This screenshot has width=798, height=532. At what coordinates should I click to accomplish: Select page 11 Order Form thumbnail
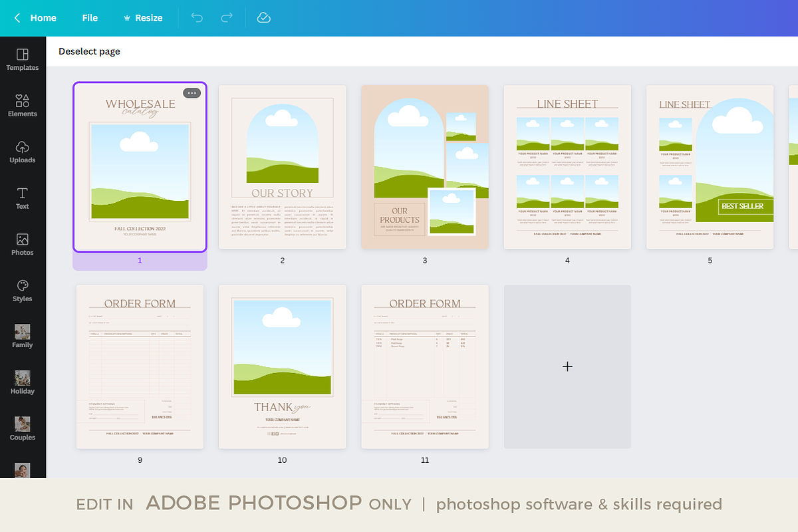[x=425, y=367]
